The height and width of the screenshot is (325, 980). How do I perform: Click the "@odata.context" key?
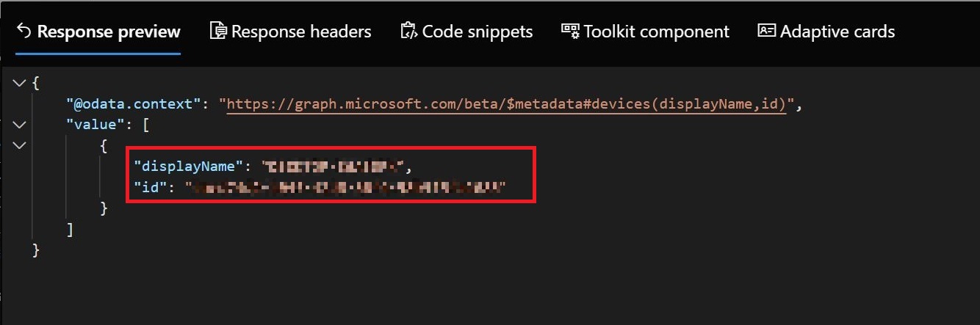click(x=134, y=104)
